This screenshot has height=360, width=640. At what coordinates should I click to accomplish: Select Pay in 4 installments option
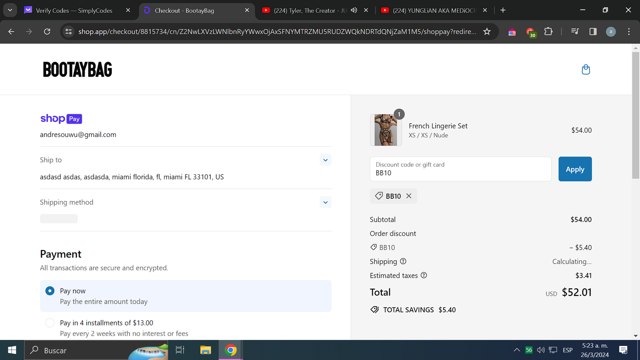click(50, 323)
